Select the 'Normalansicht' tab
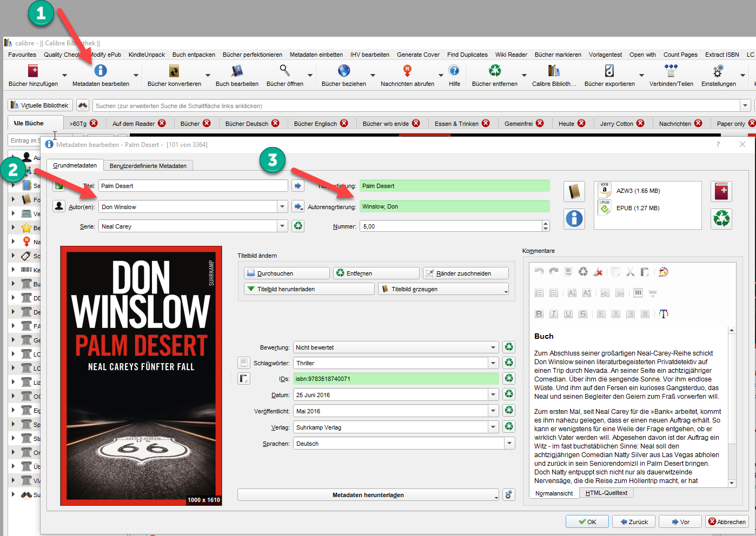This screenshot has height=536, width=756. [x=554, y=493]
